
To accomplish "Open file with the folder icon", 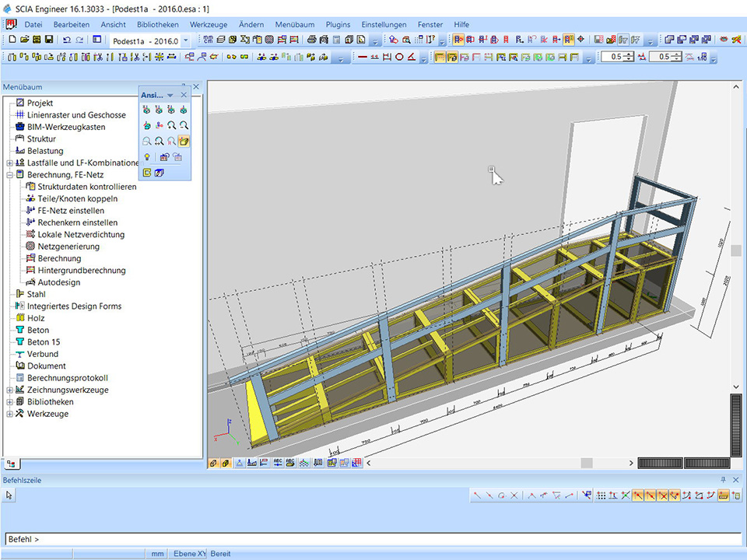I will click(x=24, y=40).
